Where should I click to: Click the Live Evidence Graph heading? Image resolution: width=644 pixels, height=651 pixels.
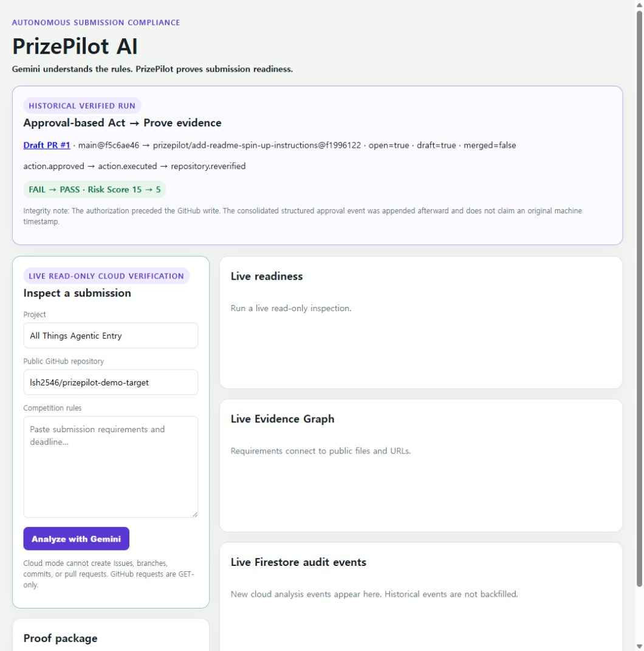283,419
